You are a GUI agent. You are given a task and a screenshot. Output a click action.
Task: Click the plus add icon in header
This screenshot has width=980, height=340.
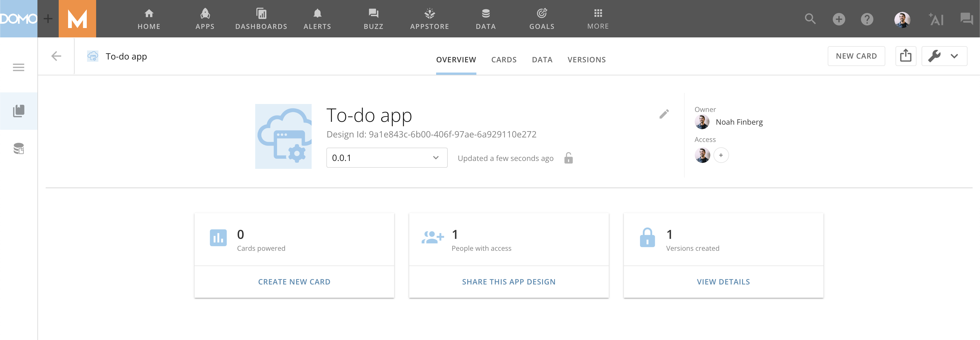(x=839, y=19)
